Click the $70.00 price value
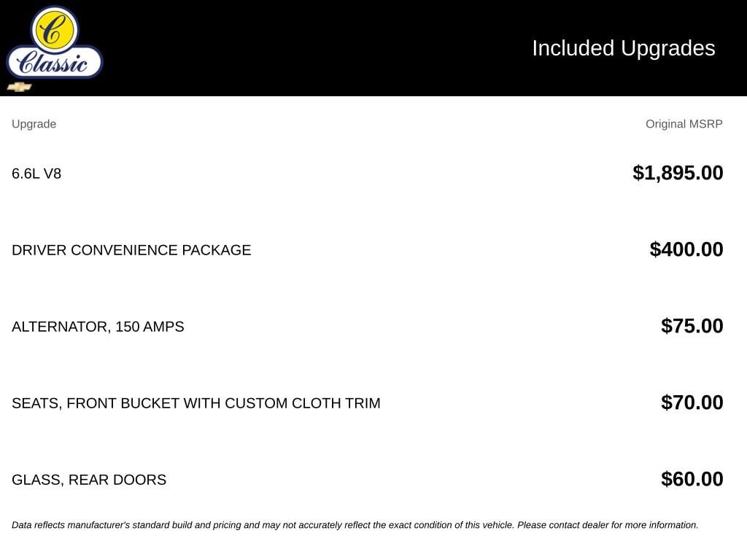747x560 pixels. point(692,402)
